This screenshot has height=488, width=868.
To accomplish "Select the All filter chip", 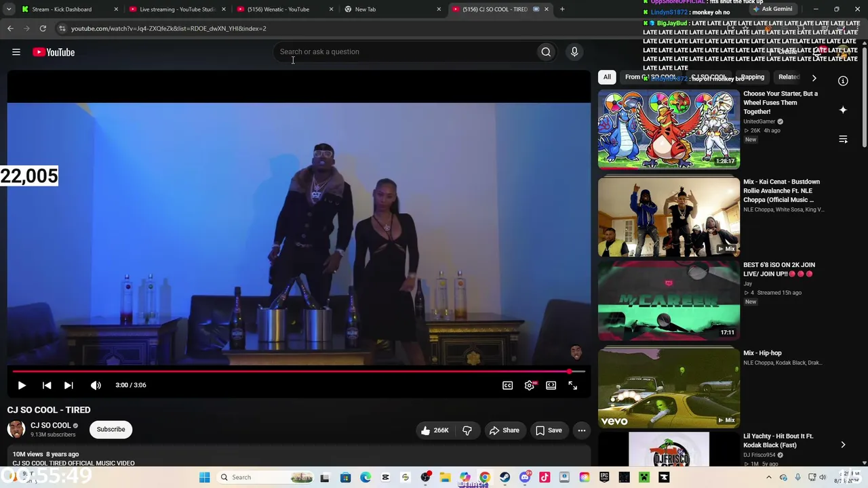I will click(607, 77).
